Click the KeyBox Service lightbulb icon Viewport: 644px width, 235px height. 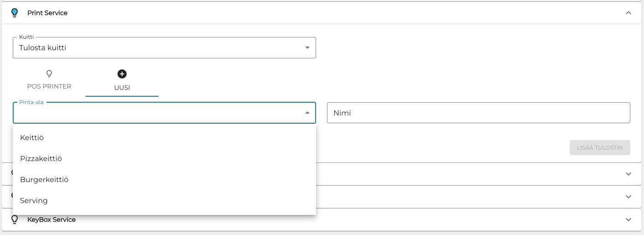(15, 219)
